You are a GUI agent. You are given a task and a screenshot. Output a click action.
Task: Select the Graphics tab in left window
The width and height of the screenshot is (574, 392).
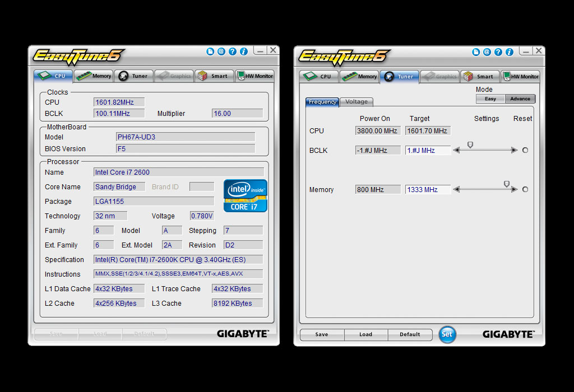click(x=174, y=76)
